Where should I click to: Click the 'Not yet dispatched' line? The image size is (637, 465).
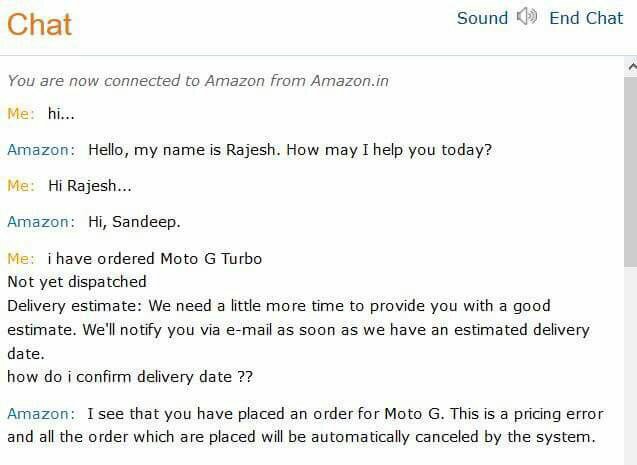coord(77,281)
